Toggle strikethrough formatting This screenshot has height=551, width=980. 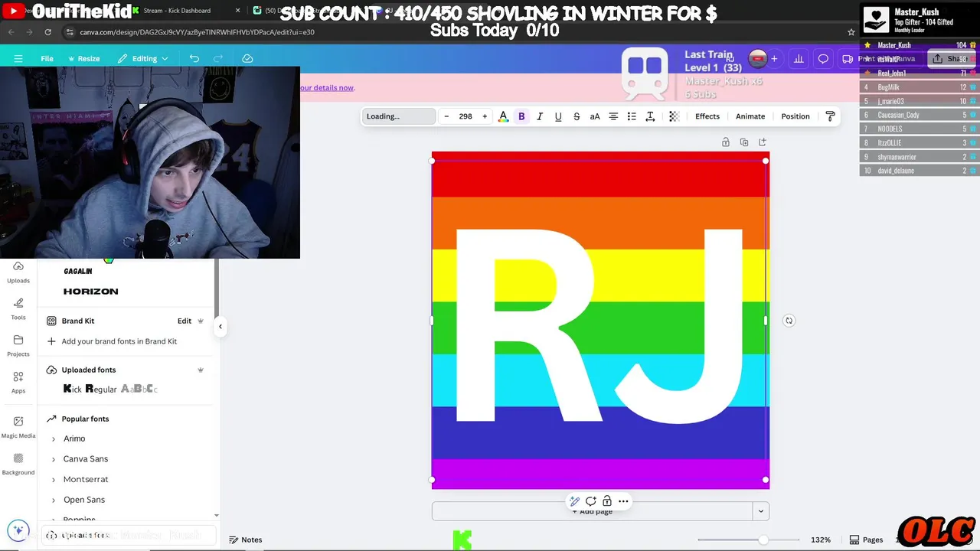(577, 116)
